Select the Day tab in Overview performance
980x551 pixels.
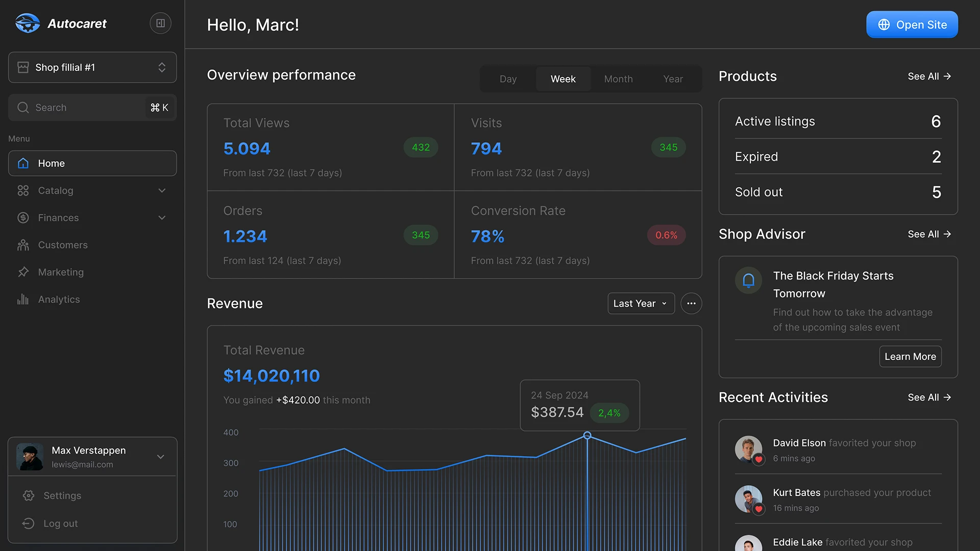508,79
